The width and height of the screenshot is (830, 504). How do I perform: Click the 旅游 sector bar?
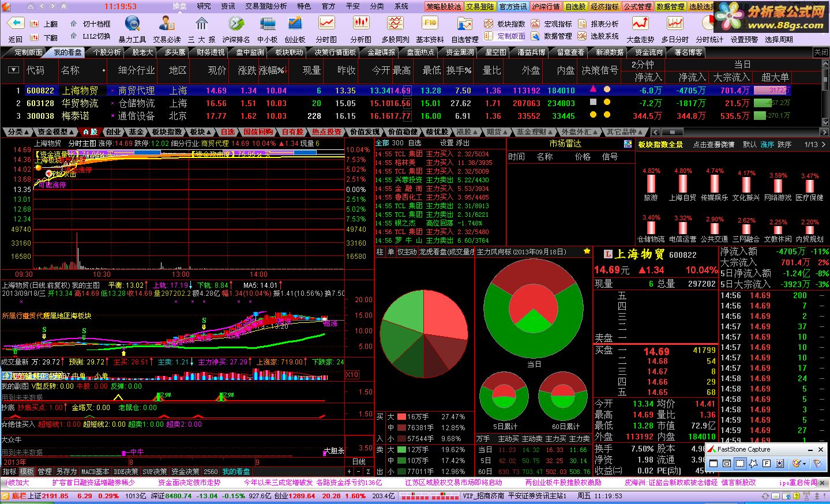pos(651,185)
